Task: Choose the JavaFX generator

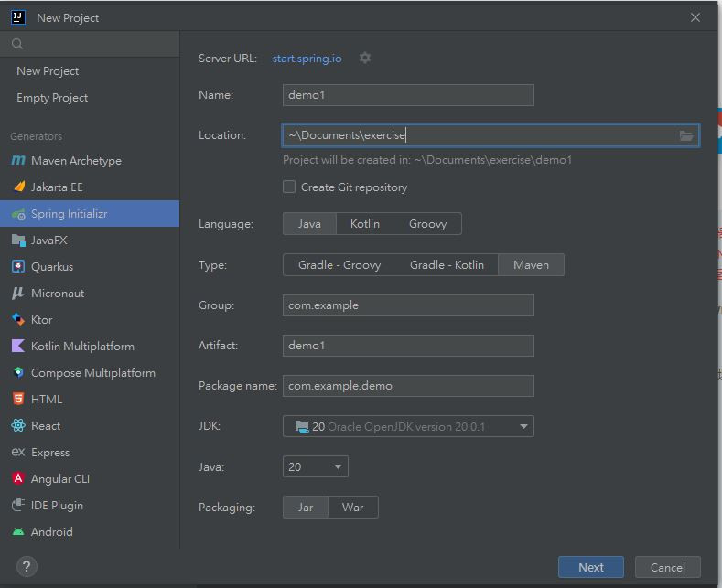Action: [49, 241]
